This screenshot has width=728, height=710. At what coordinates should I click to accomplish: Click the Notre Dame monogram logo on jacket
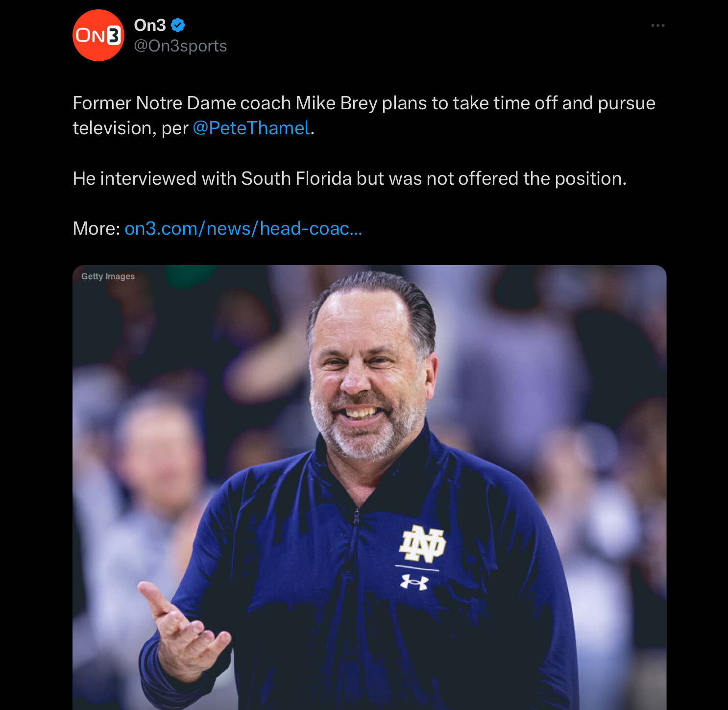[422, 543]
